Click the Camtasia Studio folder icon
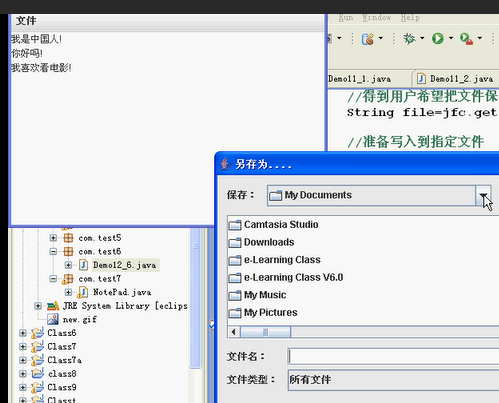 235,225
